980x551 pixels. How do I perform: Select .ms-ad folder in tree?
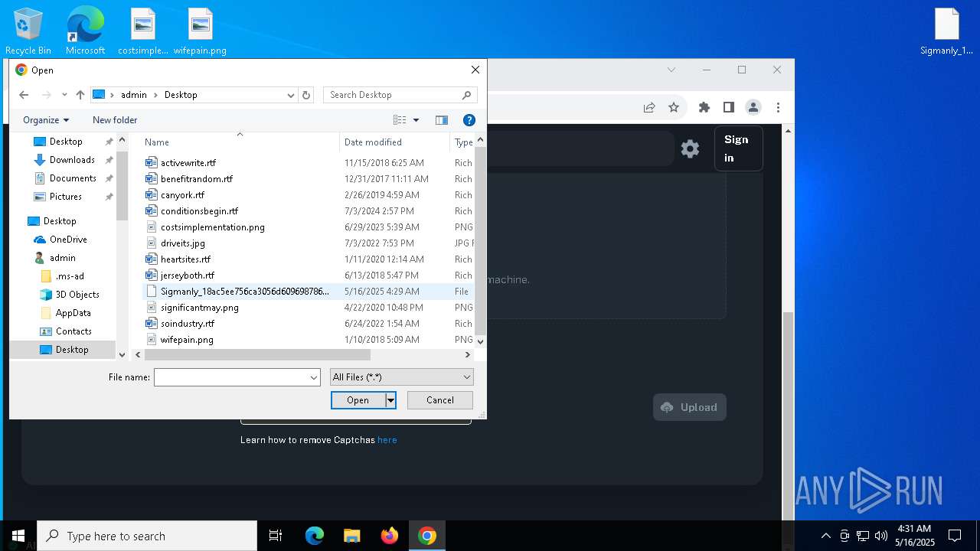70,276
